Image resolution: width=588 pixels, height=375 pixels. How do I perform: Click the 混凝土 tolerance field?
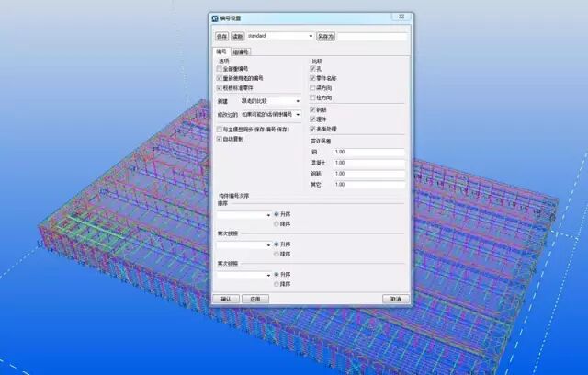pos(369,163)
